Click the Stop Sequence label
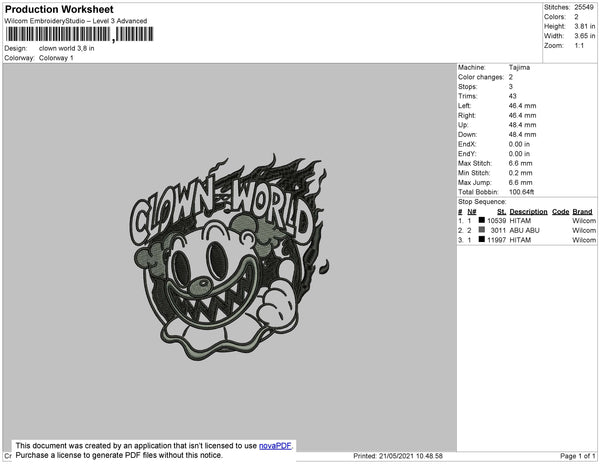 [482, 202]
